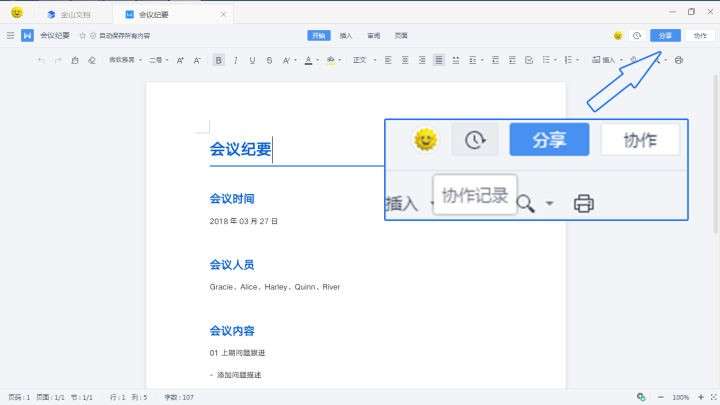Click the line spacing icon
This screenshot has height=405, width=720.
472,60
